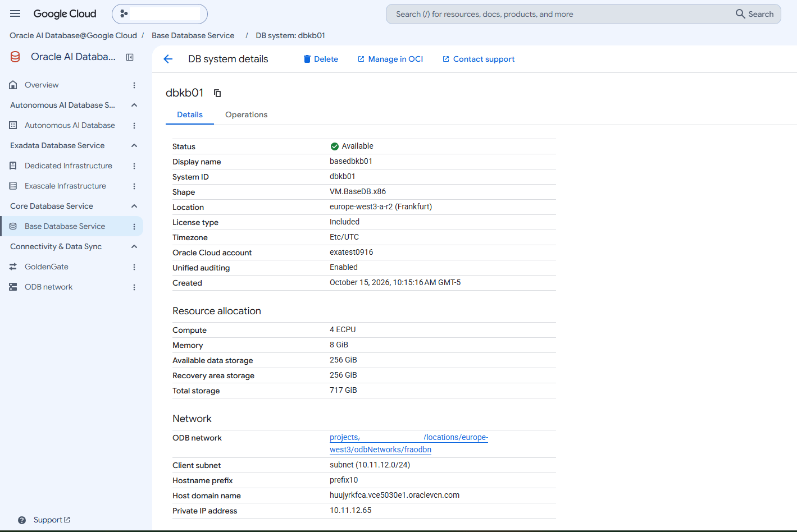
Task: Open more options for Overview
Action: coord(134,85)
